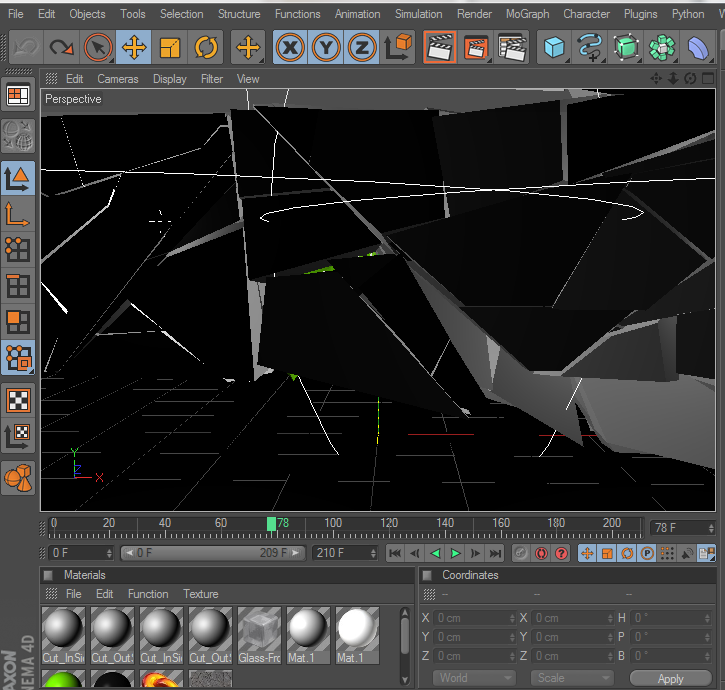Render the current view in viewport
This screenshot has width=725, height=690.
(439, 47)
